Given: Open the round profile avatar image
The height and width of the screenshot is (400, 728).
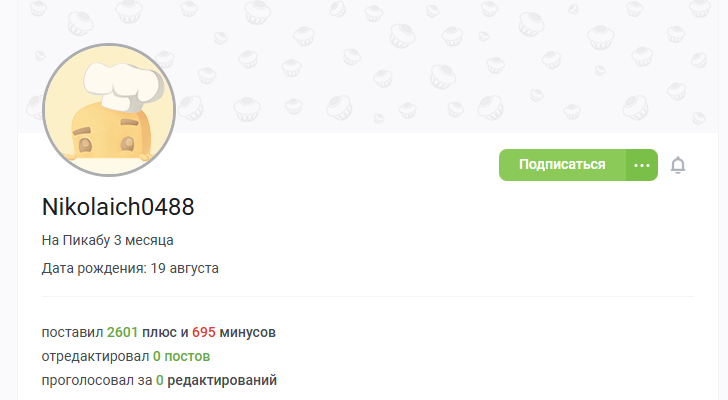Looking at the screenshot, I should 109,110.
